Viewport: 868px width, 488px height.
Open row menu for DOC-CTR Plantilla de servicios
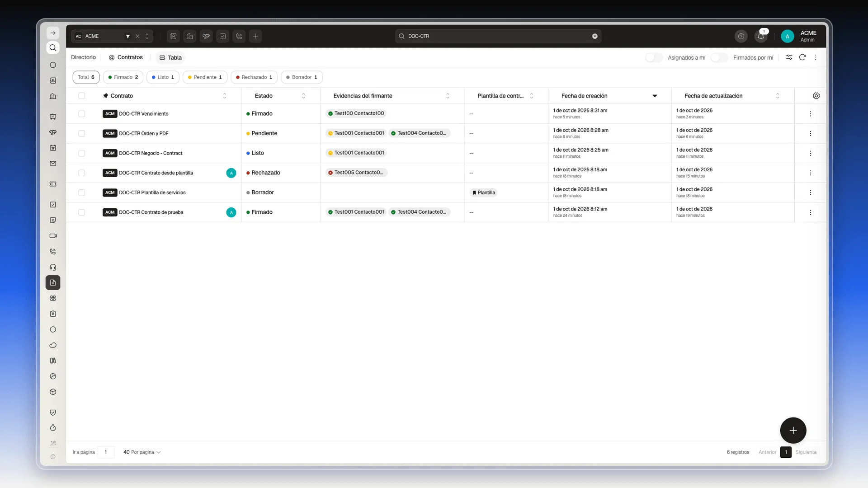(810, 192)
